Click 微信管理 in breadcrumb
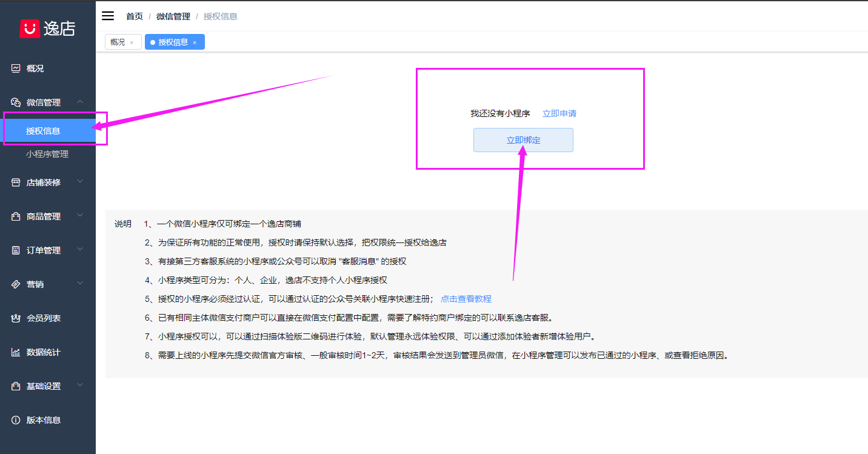 pos(173,16)
